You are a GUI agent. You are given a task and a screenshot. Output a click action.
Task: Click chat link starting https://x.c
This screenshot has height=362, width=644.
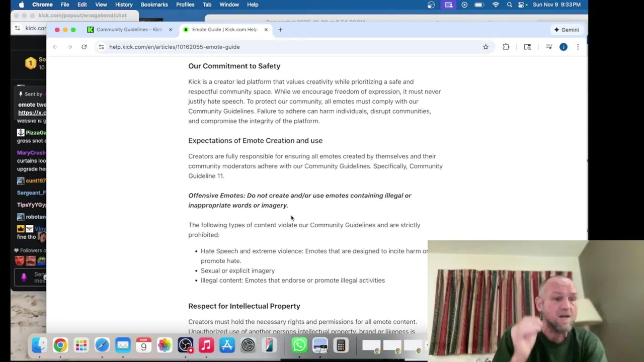coord(32,113)
